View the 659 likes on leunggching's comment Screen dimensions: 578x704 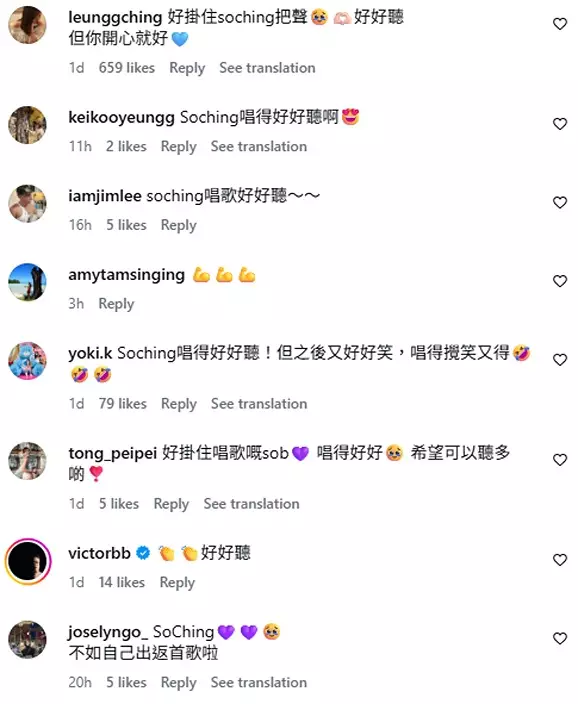point(127,68)
